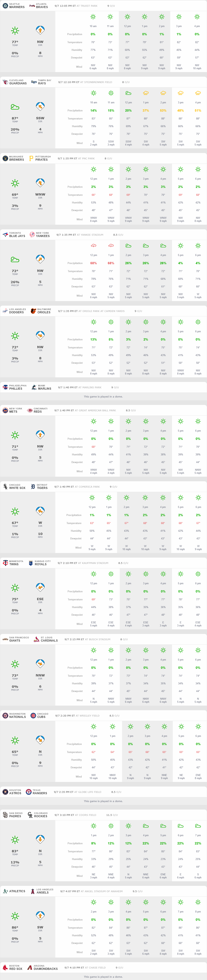207x980 pixels.
Task: Select the Miami Marlins logo
Action: (34, 387)
